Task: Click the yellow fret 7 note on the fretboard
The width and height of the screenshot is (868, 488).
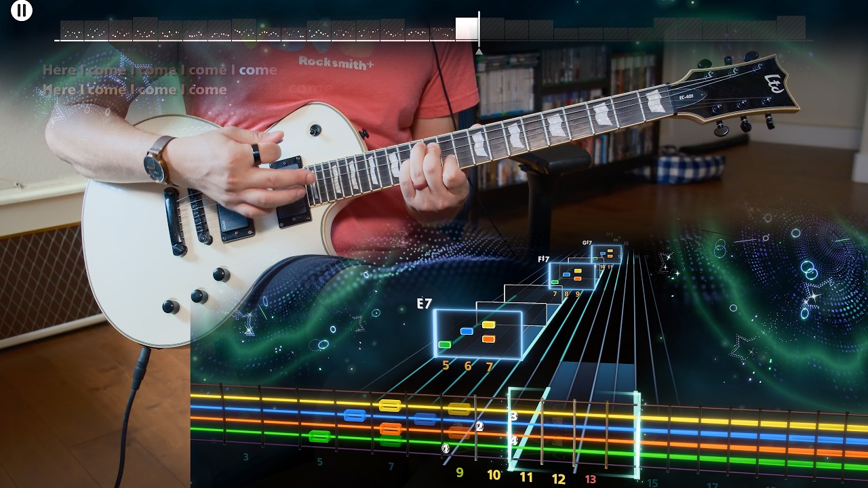Action: (390, 406)
